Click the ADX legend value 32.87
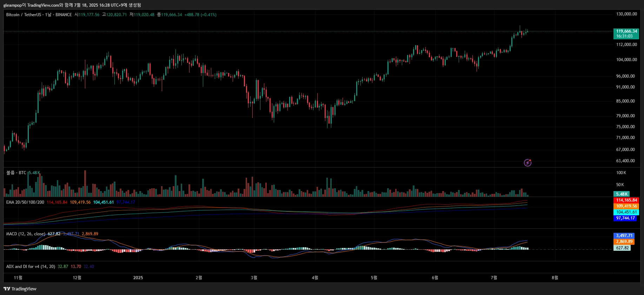 click(63, 267)
